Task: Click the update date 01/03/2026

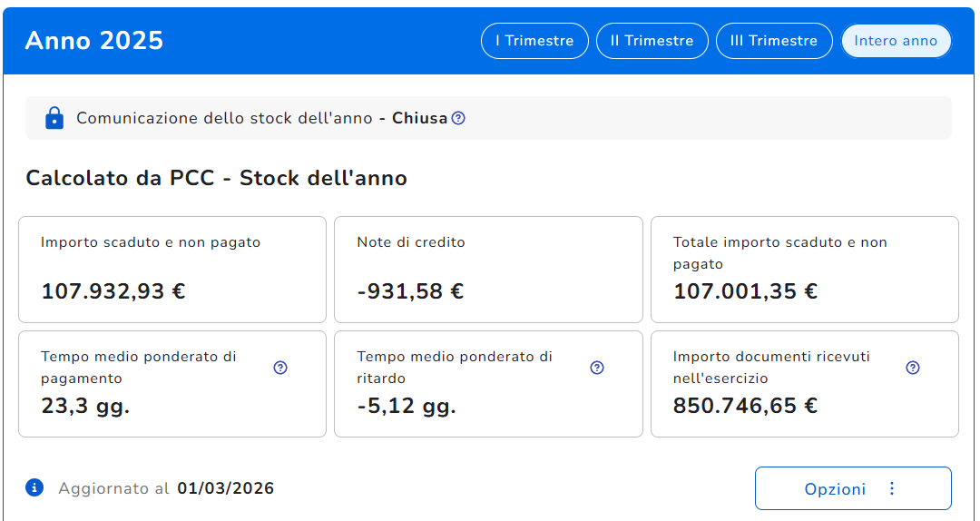Action: [225, 488]
